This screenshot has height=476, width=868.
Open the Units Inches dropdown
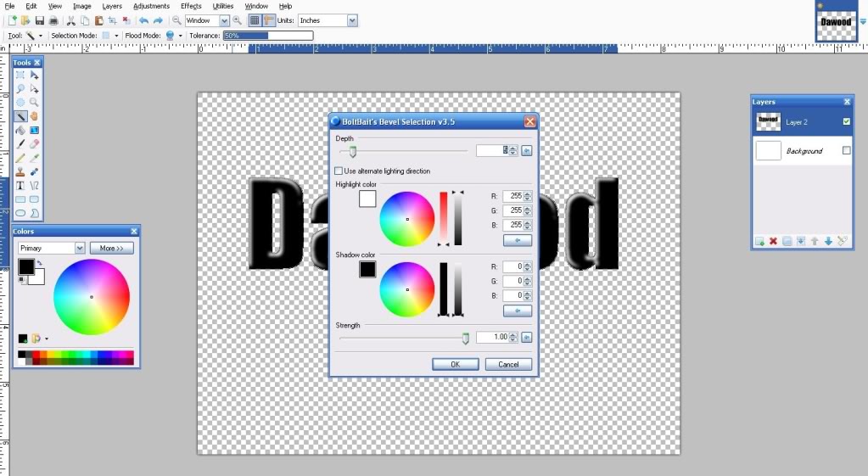tap(352, 20)
